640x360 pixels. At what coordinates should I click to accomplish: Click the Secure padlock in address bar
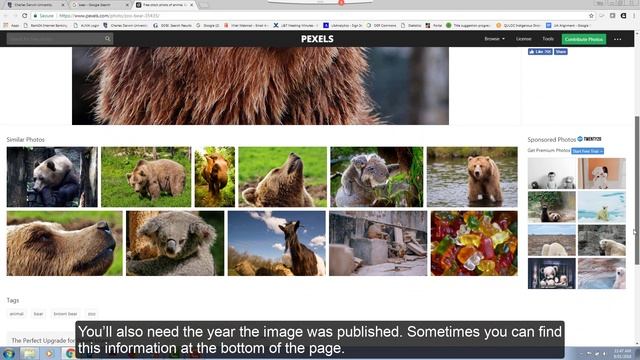(36, 16)
